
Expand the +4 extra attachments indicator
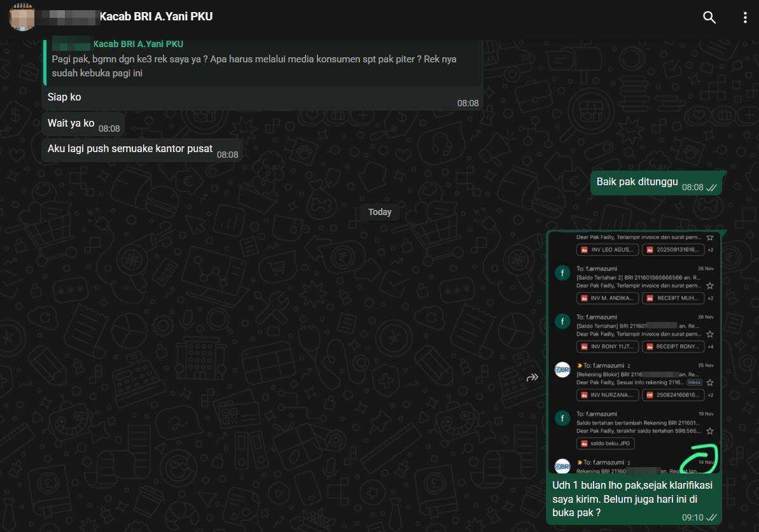point(710,347)
